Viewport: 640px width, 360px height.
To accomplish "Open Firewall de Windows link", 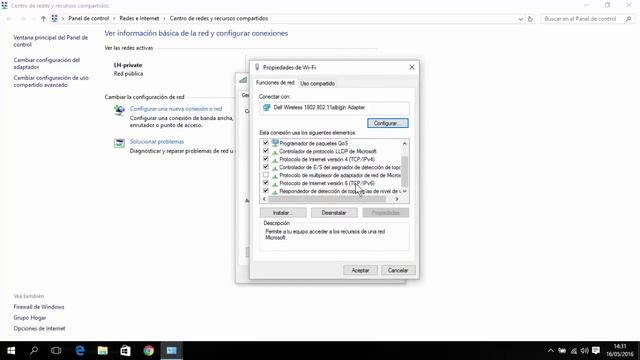I will point(39,307).
